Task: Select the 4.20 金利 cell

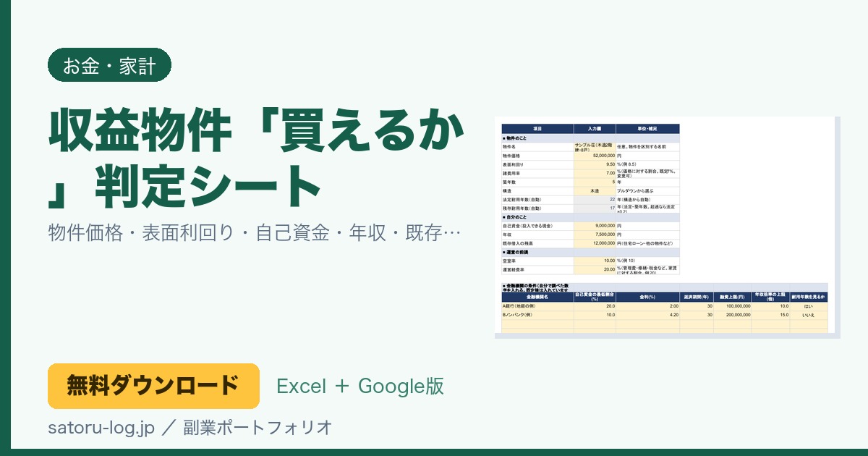Action: tap(647, 315)
